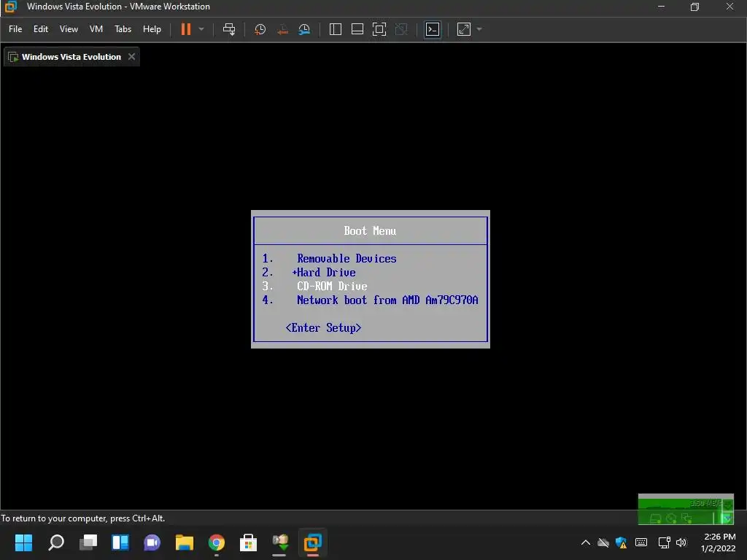Open the Windows Start menu
The width and height of the screenshot is (747, 560).
pyautogui.click(x=23, y=542)
